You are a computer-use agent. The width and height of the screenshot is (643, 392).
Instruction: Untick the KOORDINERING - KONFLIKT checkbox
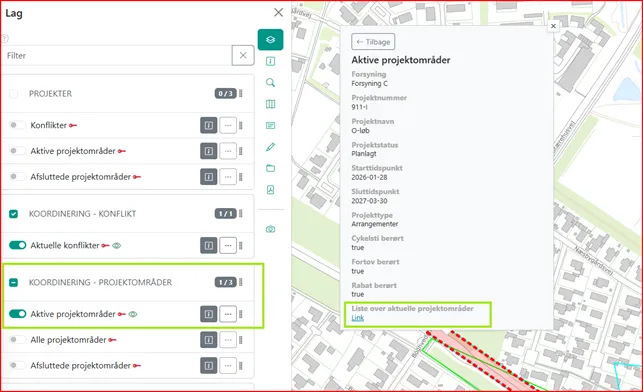point(14,214)
